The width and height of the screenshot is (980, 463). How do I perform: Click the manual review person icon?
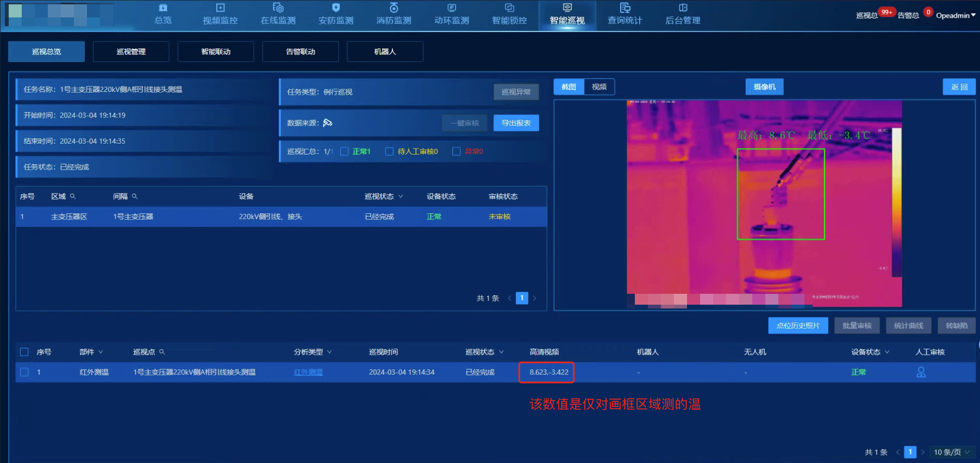tap(921, 372)
